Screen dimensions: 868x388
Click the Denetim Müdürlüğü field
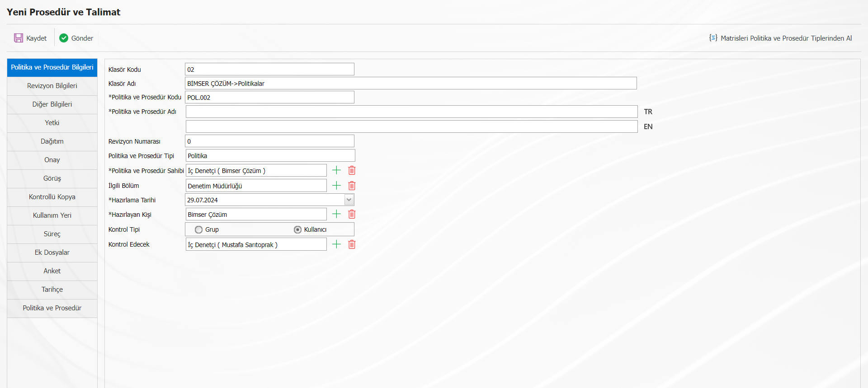pyautogui.click(x=256, y=186)
